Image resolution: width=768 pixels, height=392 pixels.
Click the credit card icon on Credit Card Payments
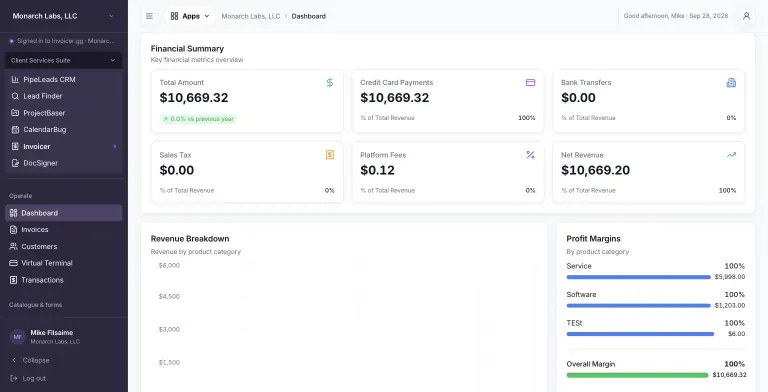coord(530,83)
